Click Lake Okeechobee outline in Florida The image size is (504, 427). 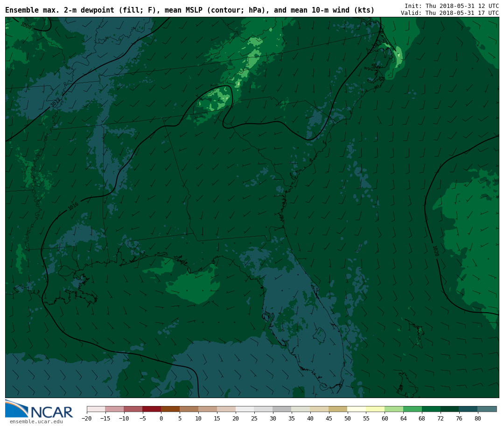tap(319, 335)
